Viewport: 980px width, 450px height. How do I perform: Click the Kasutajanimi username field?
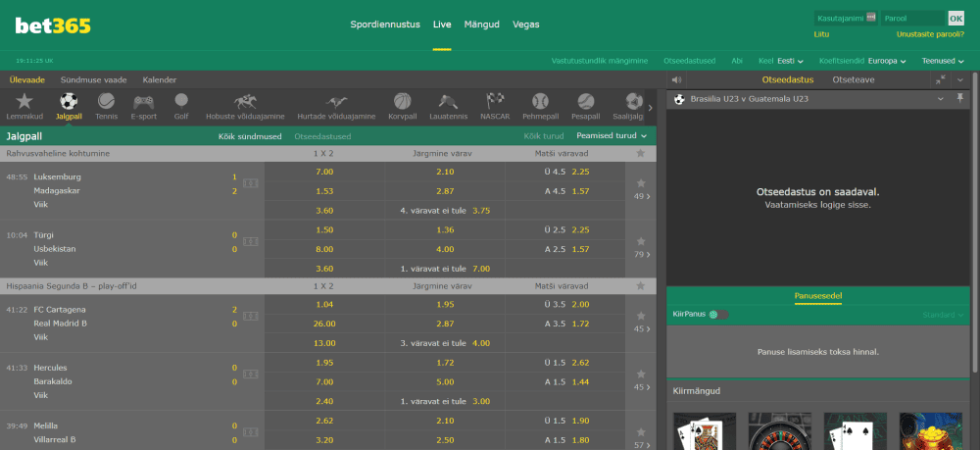pyautogui.click(x=847, y=18)
